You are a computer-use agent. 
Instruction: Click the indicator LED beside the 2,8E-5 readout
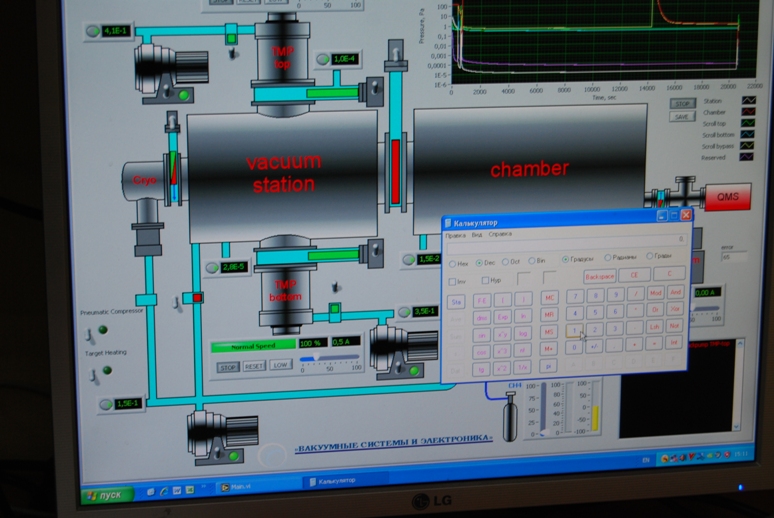[212, 268]
